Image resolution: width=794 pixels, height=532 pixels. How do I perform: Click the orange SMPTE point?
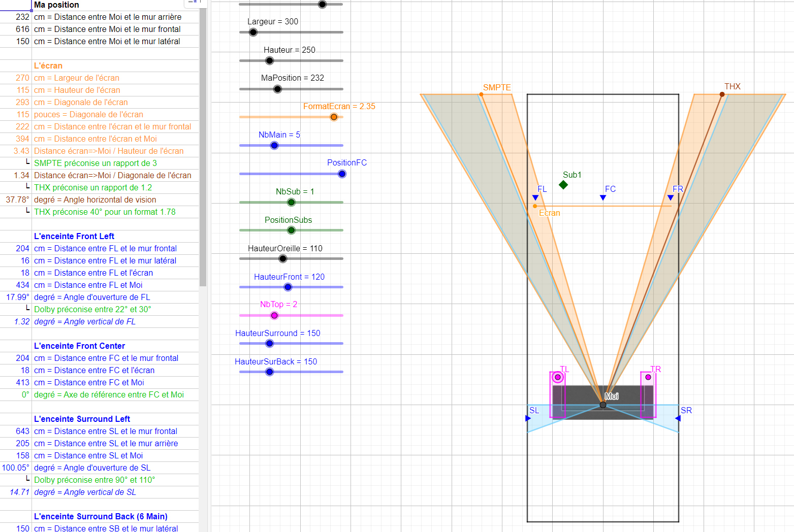pyautogui.click(x=481, y=94)
